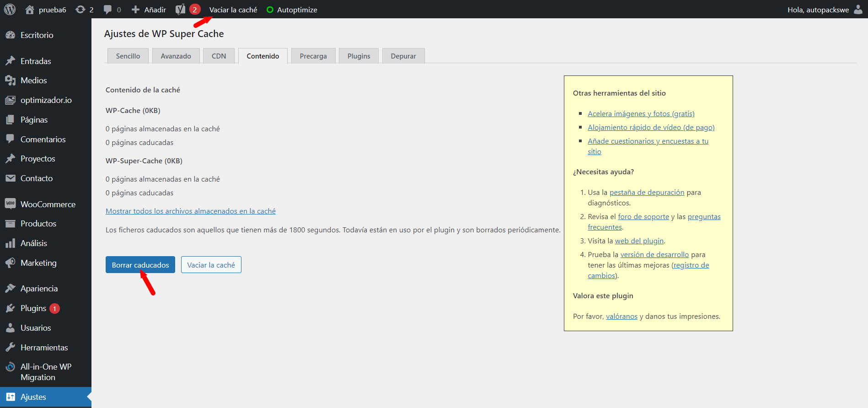Open the Yoast SEO icon

pyautogui.click(x=181, y=10)
